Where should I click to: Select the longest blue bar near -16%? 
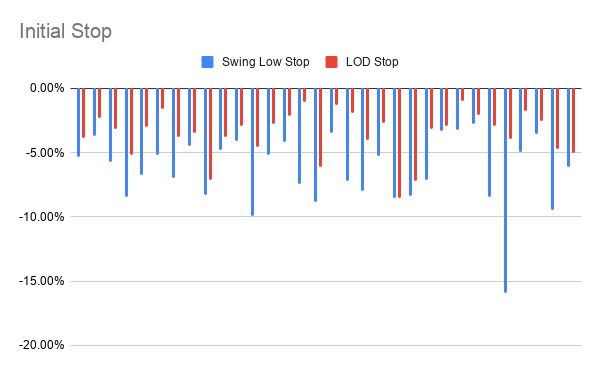click(x=505, y=190)
